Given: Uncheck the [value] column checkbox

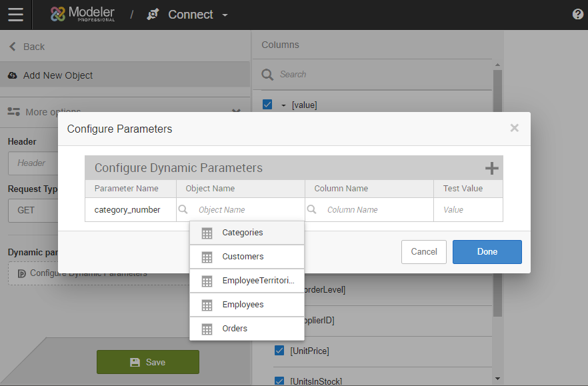Looking at the screenshot, I should point(267,105).
